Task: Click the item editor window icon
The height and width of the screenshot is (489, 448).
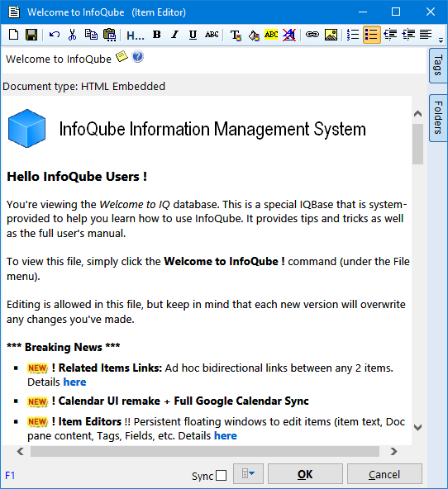Action: pos(14,12)
